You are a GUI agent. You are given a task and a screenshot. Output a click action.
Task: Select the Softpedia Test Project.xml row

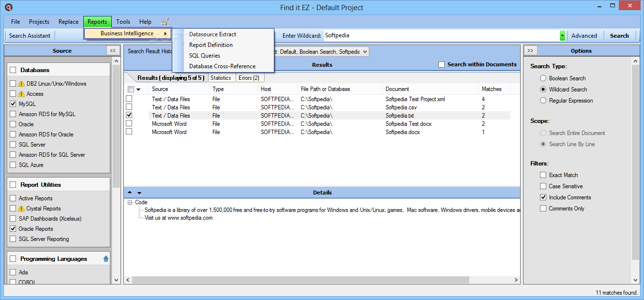pos(318,99)
